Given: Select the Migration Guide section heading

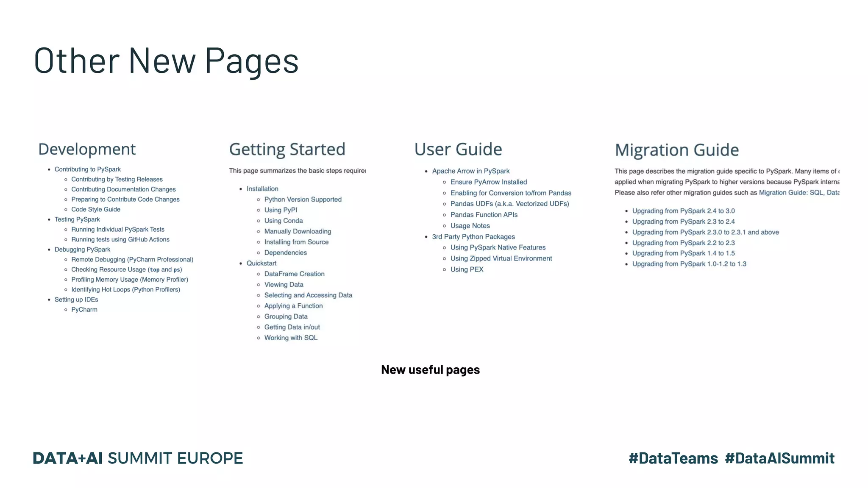Looking at the screenshot, I should pos(677,150).
